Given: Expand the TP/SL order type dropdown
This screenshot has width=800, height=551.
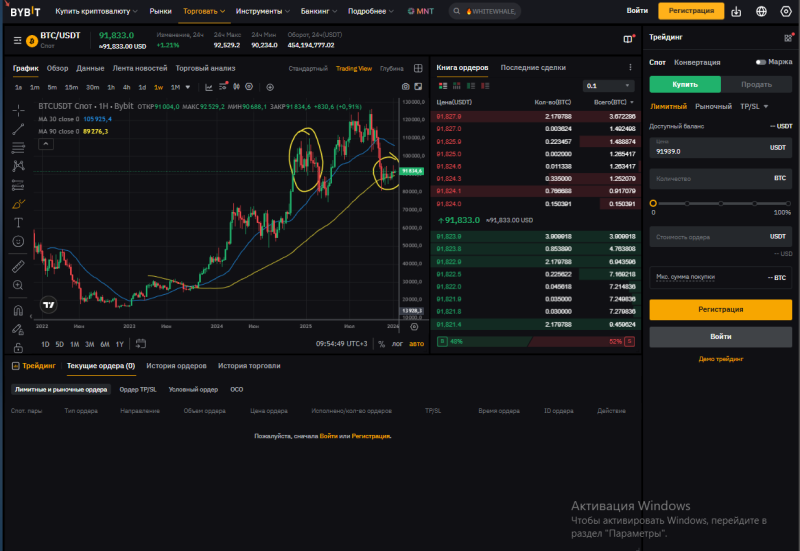Looking at the screenshot, I should 754,106.
